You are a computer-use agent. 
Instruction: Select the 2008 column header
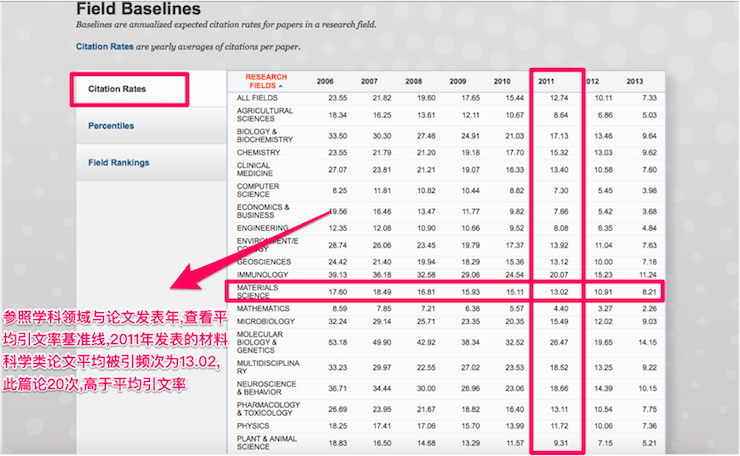pos(413,81)
